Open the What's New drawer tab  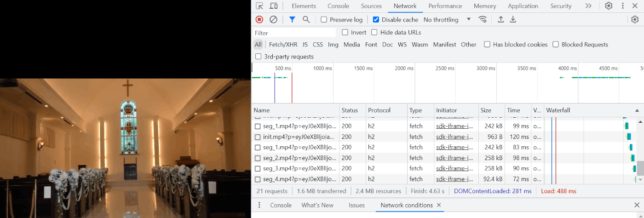coord(317,205)
